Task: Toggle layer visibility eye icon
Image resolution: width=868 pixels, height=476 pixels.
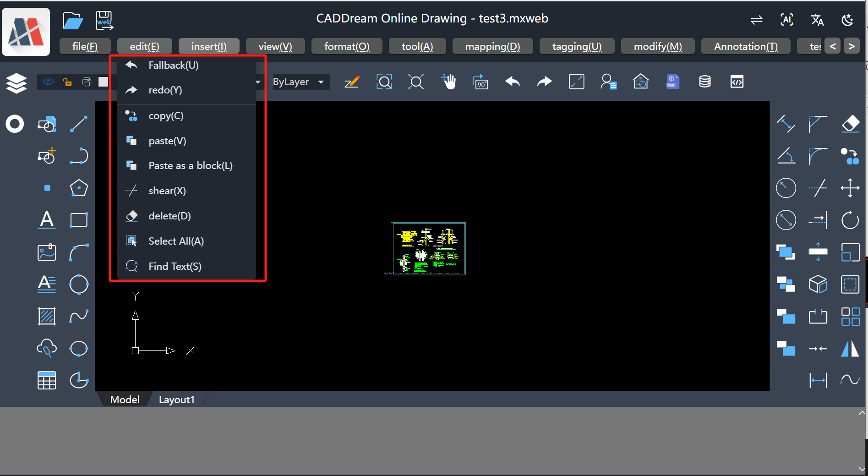Action: click(48, 82)
